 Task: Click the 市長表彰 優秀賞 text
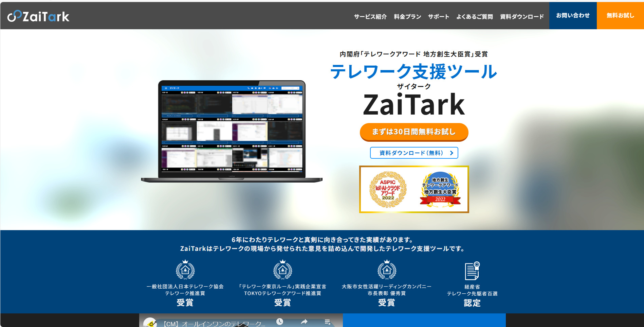pos(387,293)
